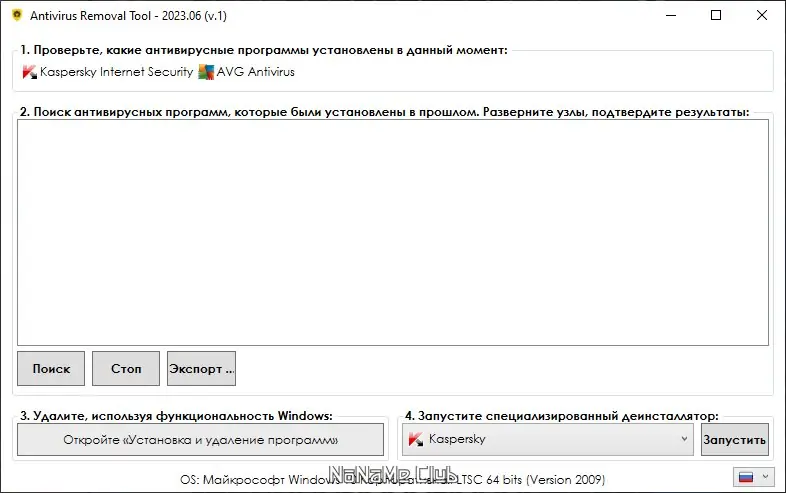Click the Запустить button

tap(734, 440)
